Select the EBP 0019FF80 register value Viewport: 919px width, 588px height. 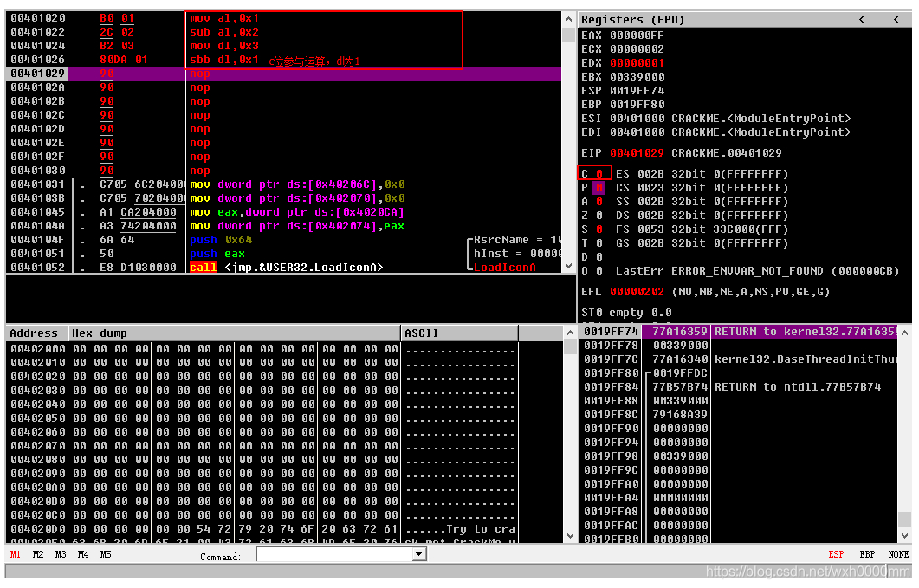(x=637, y=105)
